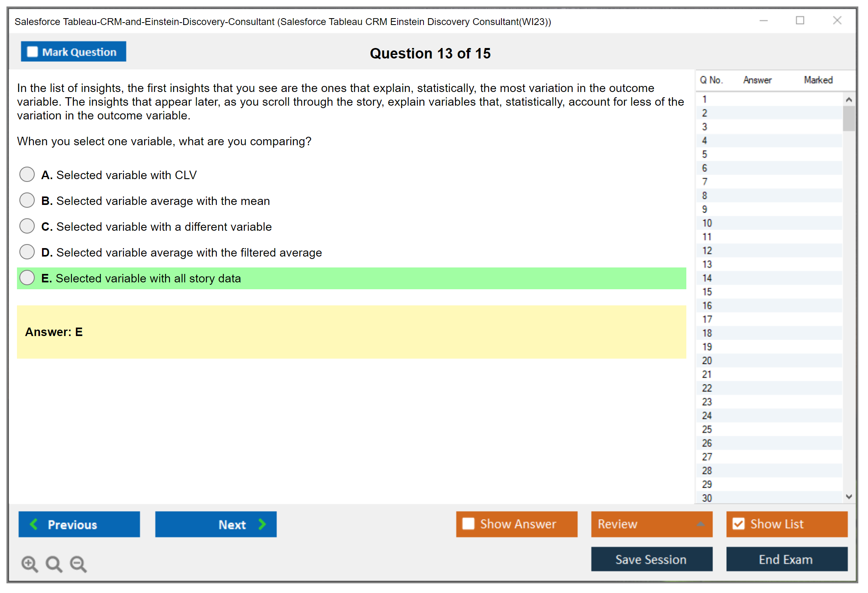The height and width of the screenshot is (593, 868).
Task: Jump to question 1 in the list
Action: tap(704, 99)
